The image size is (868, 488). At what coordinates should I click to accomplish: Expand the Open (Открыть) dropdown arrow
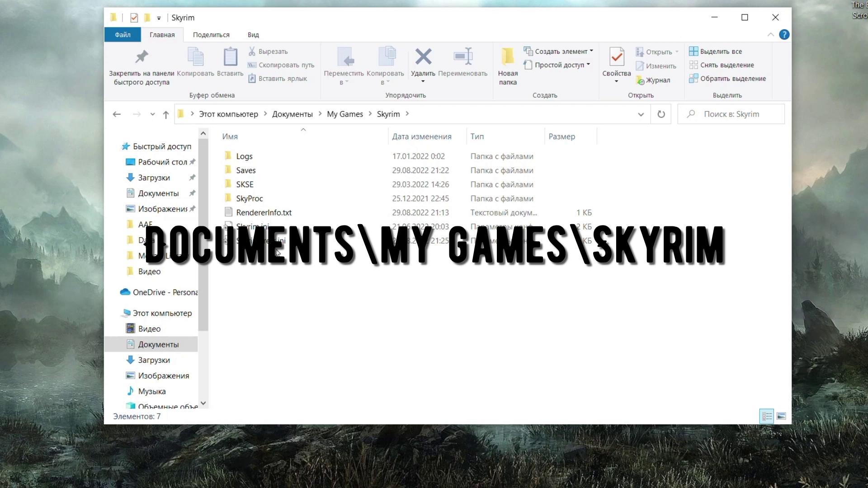[x=677, y=52]
